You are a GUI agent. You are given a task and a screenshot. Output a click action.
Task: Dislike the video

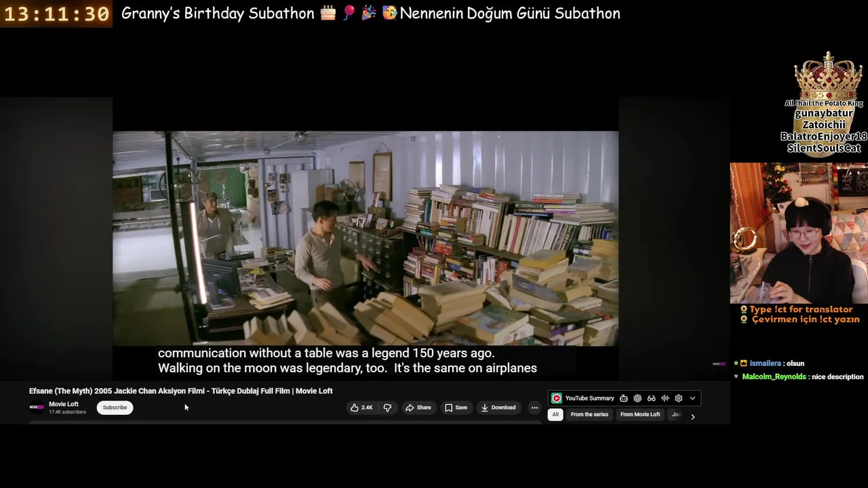[387, 407]
